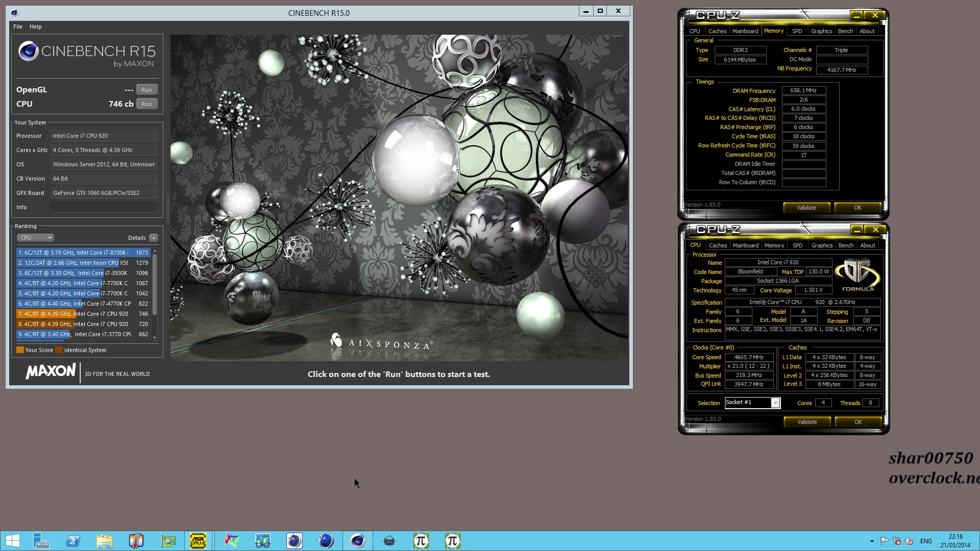This screenshot has height=551, width=980.
Task: Click the Info input field
Action: (x=104, y=207)
